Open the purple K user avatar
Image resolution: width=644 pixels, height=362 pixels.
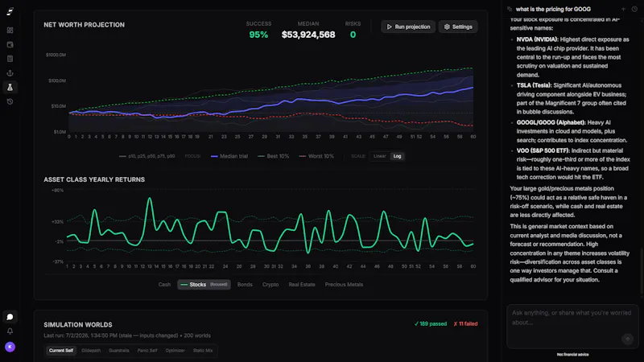tap(10, 347)
